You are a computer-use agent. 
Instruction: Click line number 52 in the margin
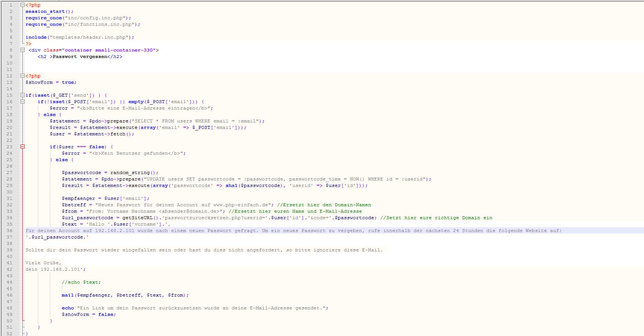9,334
